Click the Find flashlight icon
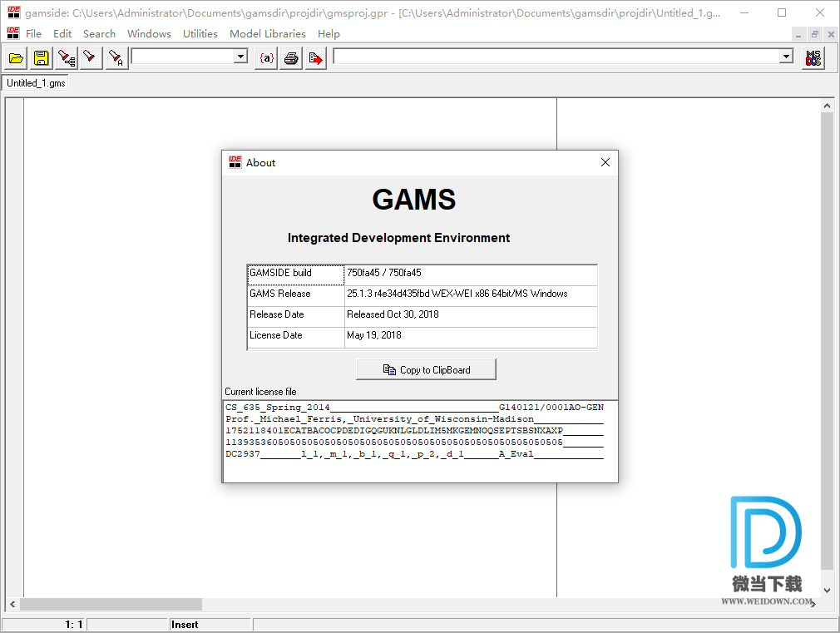This screenshot has height=633, width=840. click(x=91, y=58)
